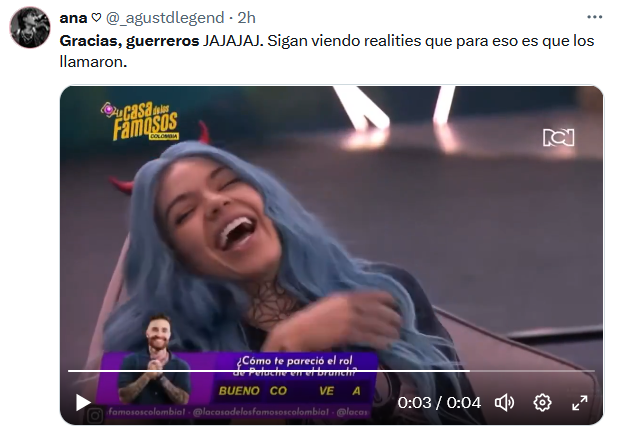
Task: Click the Instagram icon in the video banner
Action: click(95, 415)
